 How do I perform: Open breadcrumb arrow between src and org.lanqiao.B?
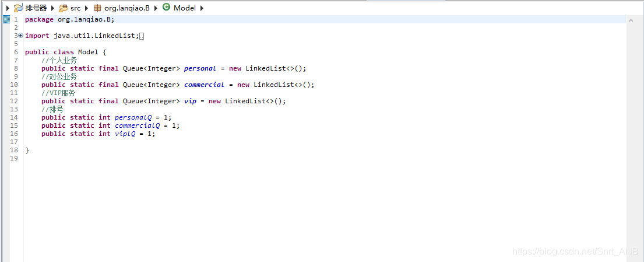pyautogui.click(x=87, y=8)
